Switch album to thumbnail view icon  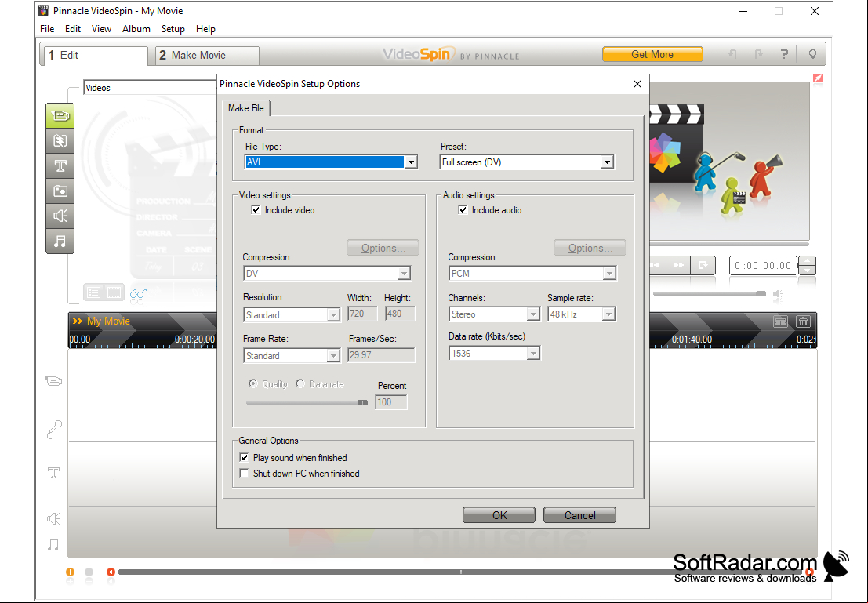point(114,292)
